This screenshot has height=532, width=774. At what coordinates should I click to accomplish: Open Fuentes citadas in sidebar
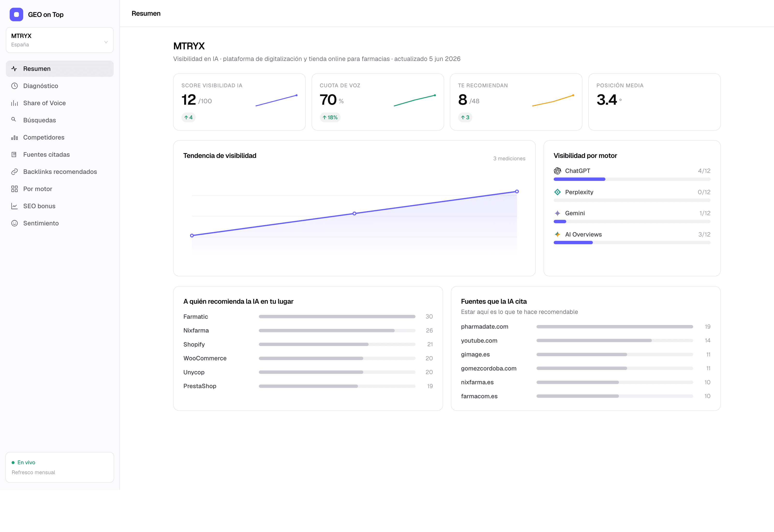coord(60,154)
